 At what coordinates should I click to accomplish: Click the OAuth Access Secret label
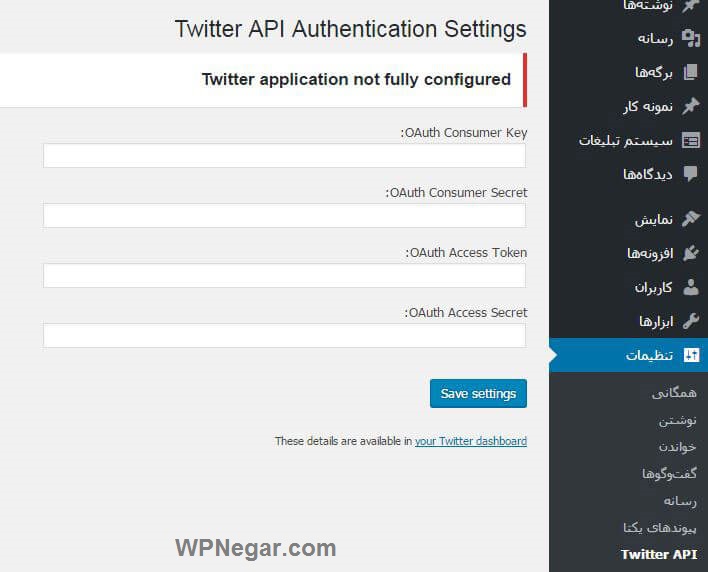466,312
